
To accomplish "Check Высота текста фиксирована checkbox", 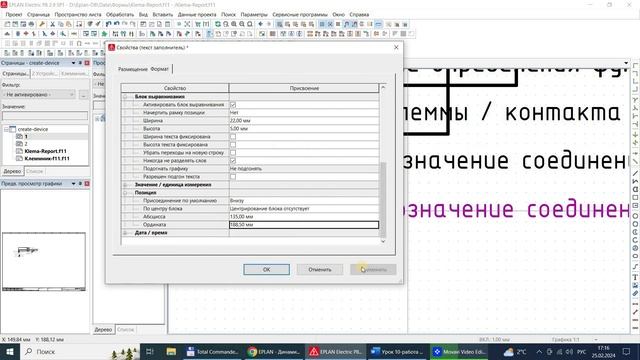I will pyautogui.click(x=233, y=144).
